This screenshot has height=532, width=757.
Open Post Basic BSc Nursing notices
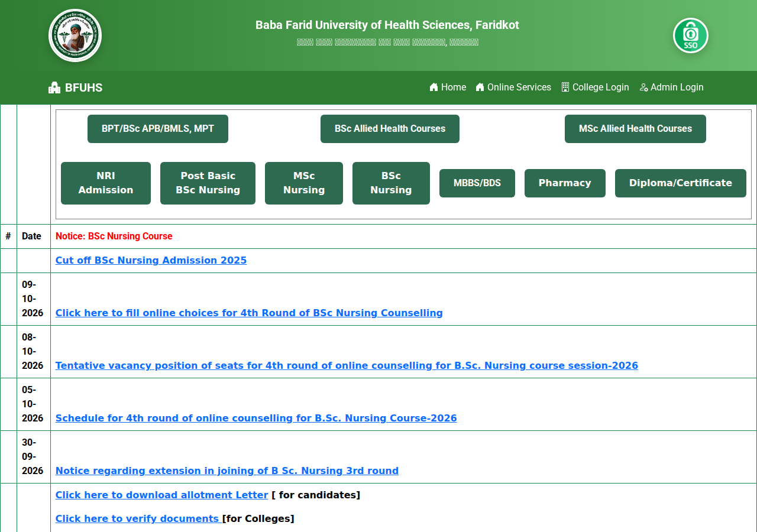(x=208, y=183)
